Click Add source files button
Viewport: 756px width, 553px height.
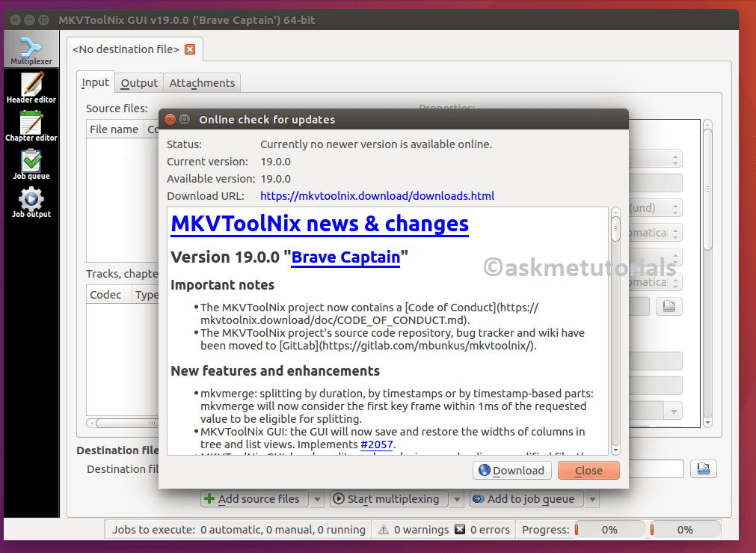pyautogui.click(x=254, y=499)
